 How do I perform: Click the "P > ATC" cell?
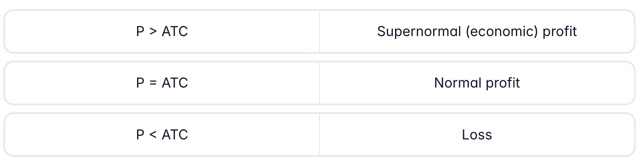[162, 32]
